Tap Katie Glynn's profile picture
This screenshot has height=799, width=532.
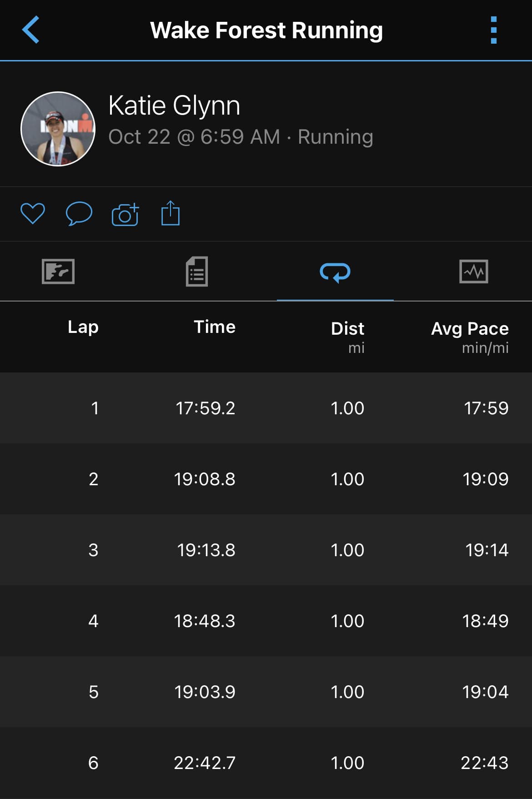[58, 129]
